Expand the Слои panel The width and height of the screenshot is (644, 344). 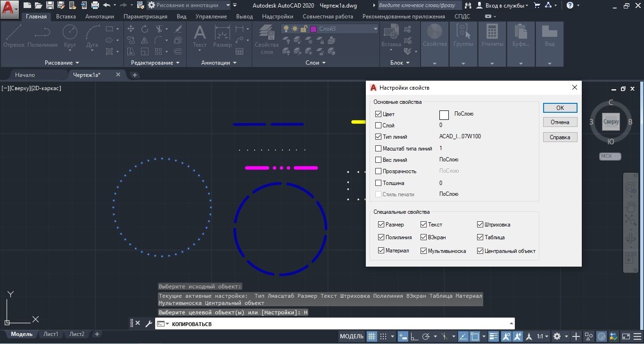pos(315,62)
